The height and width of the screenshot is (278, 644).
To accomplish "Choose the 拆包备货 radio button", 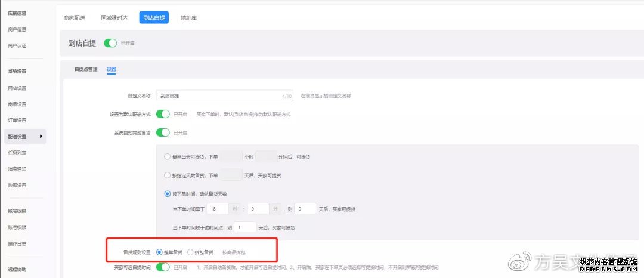I will click(190, 252).
